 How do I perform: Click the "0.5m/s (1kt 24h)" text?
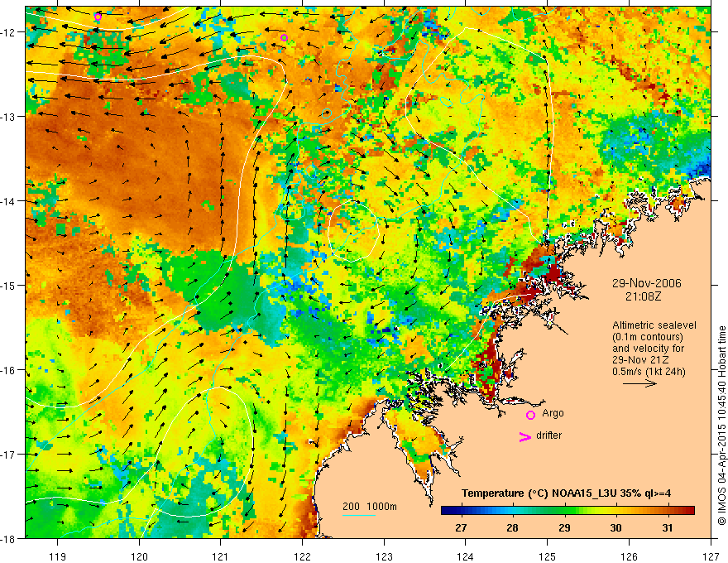point(649,372)
